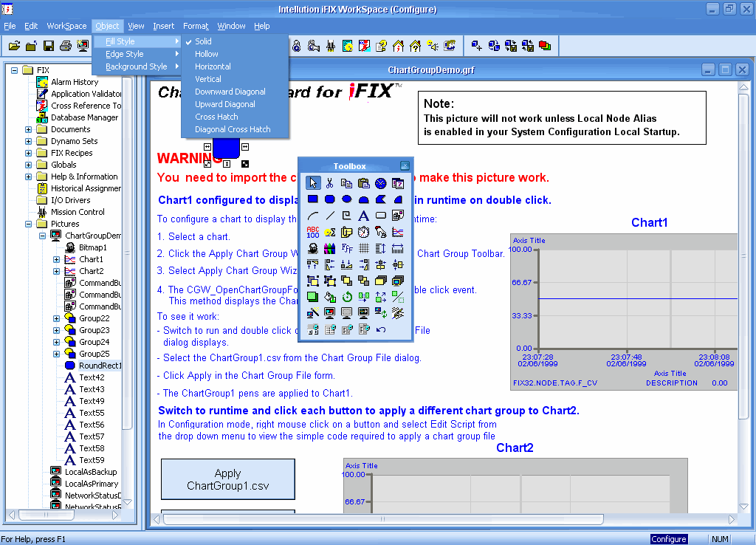
Task: Expand the FIX Recipes folder
Action: point(29,153)
